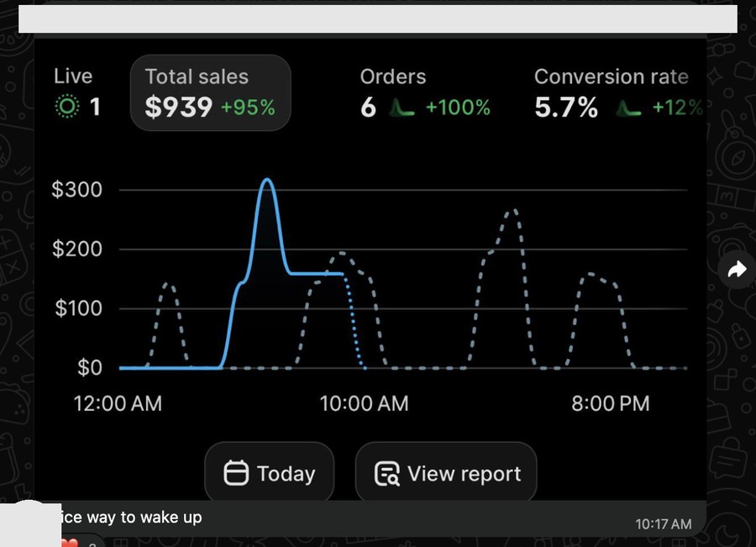
Task: Click the $300 y-axis label
Action: click(77, 190)
